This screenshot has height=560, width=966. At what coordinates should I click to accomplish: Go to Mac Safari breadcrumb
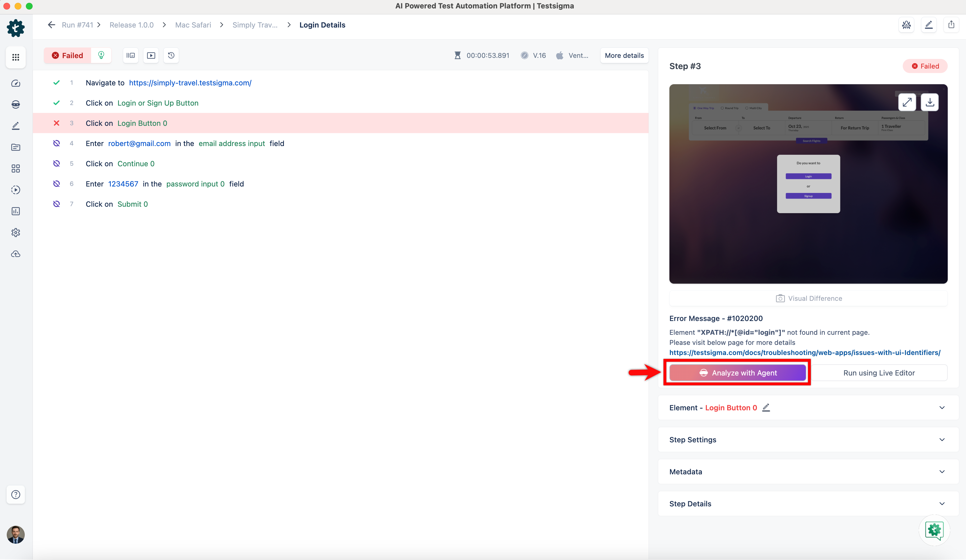pos(193,25)
